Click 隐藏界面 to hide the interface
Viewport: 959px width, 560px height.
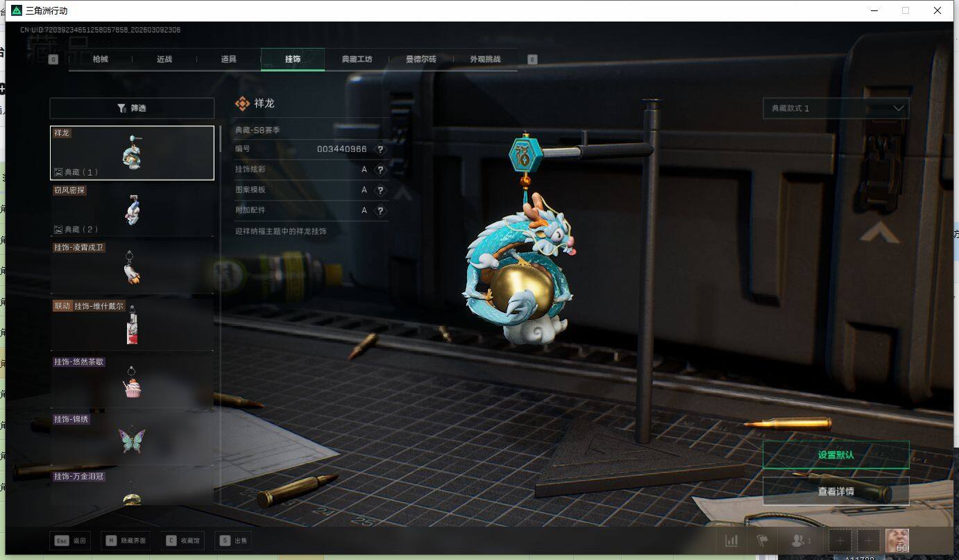pos(126,541)
